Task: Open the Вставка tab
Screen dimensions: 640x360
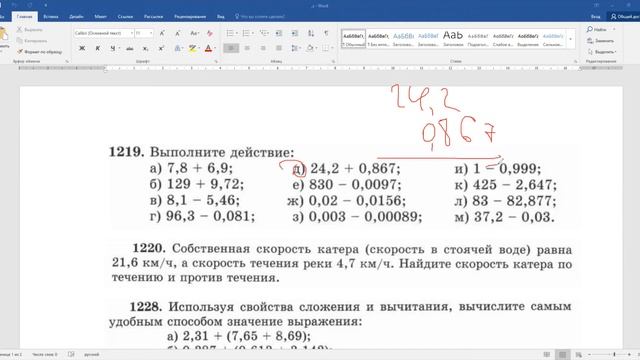Action: tap(51, 17)
